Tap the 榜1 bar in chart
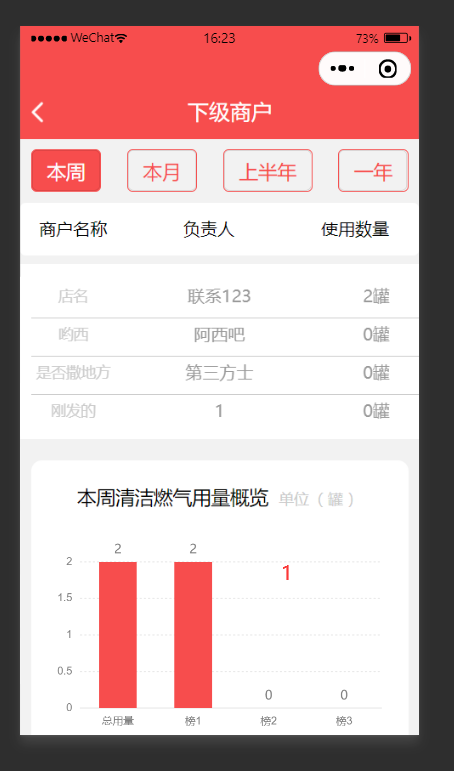Image resolution: width=454 pixels, height=771 pixels. 193,635
